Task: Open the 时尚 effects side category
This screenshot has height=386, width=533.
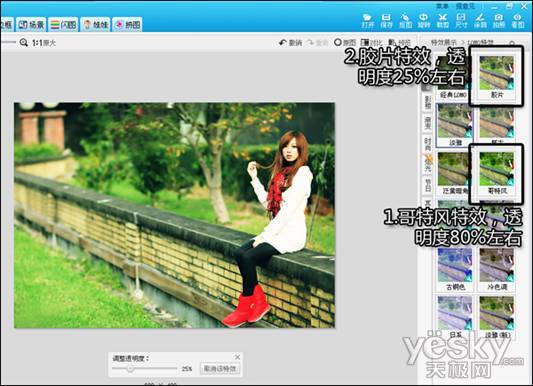Action: point(428,143)
